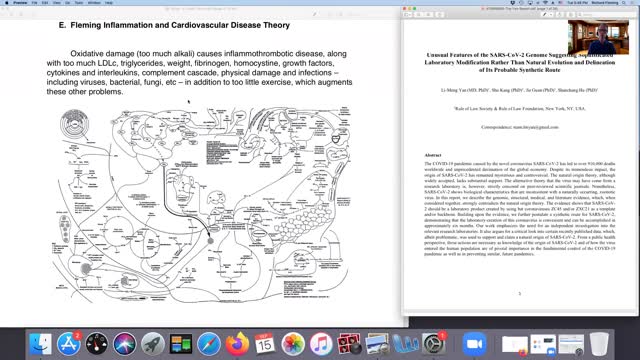Click the Zoom Out toolbar button
This screenshot has width=640, height=360.
[x=418, y=15]
